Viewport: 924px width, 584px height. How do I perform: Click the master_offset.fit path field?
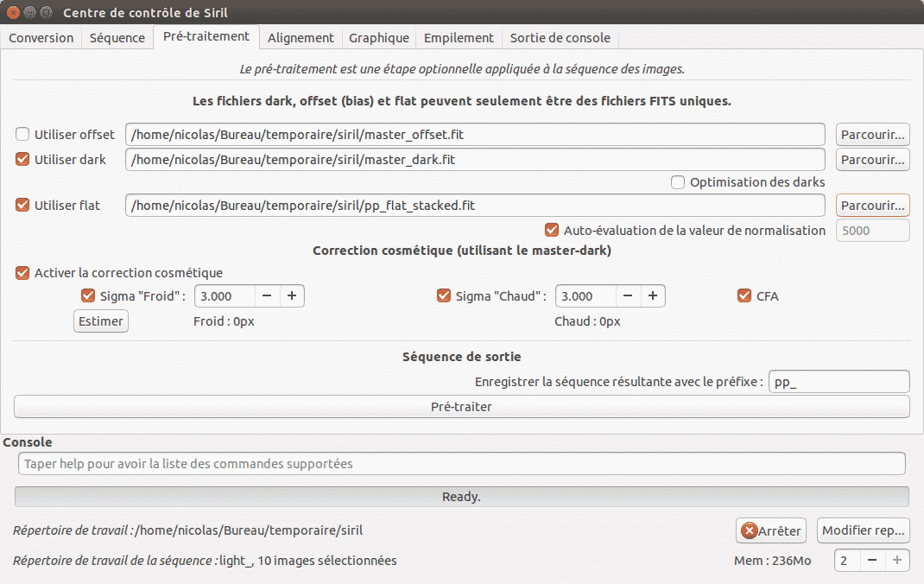point(475,135)
